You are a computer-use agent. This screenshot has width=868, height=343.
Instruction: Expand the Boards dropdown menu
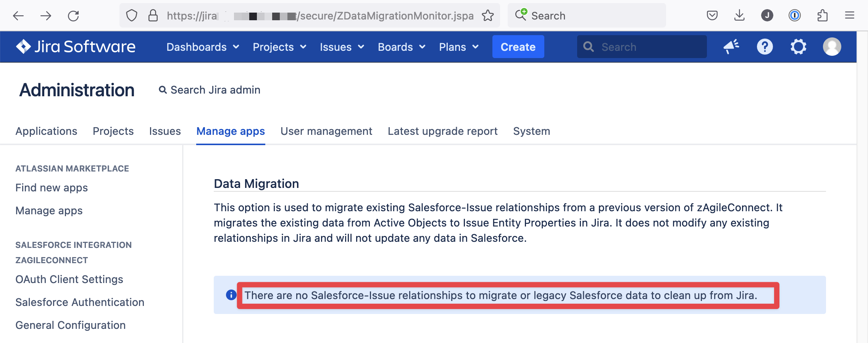(401, 47)
